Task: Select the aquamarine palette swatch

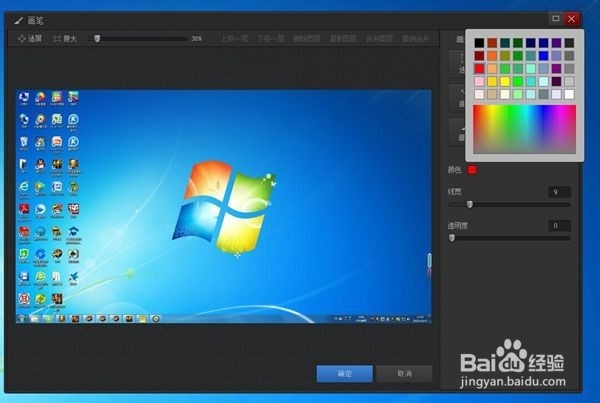Action: click(530, 69)
